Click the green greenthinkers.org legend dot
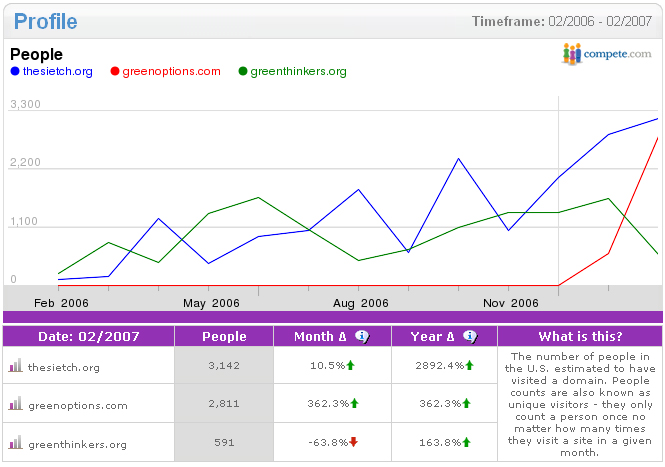The width and height of the screenshot is (665, 467). 243,71
